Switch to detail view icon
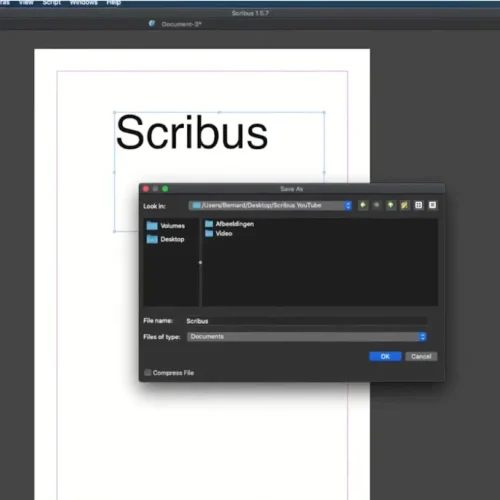Image resolution: width=500 pixels, height=500 pixels. 432,205
